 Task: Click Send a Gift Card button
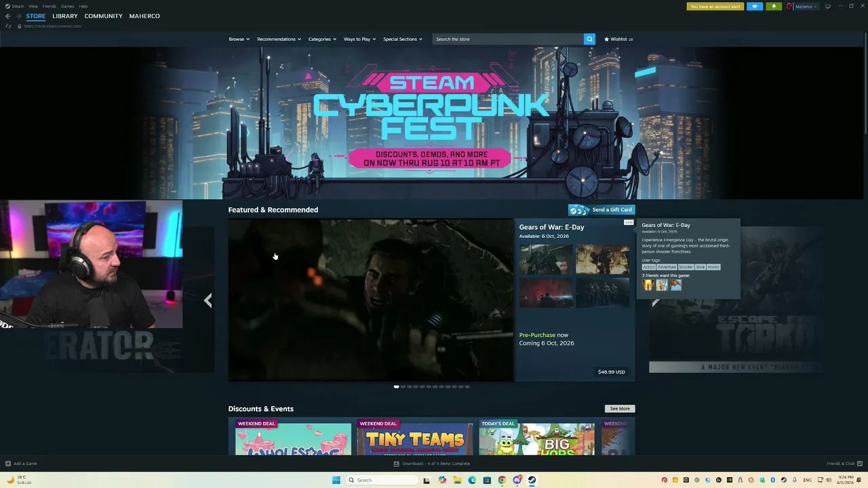(601, 209)
